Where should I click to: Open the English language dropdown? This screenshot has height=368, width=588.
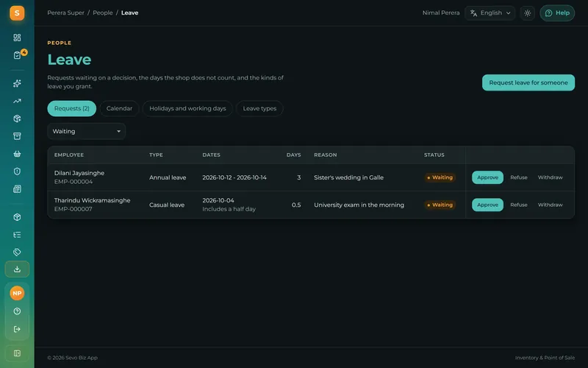(x=490, y=13)
